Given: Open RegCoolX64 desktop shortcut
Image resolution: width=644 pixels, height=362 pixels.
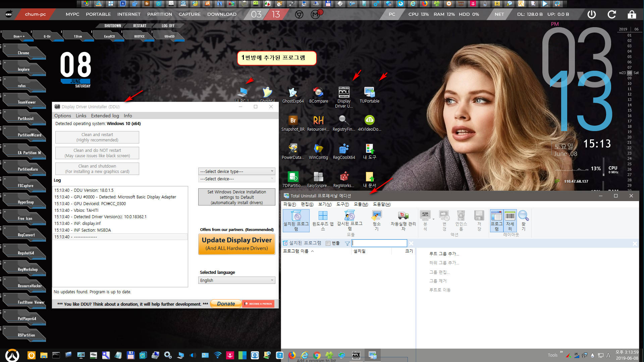Looking at the screenshot, I should [x=344, y=152].
